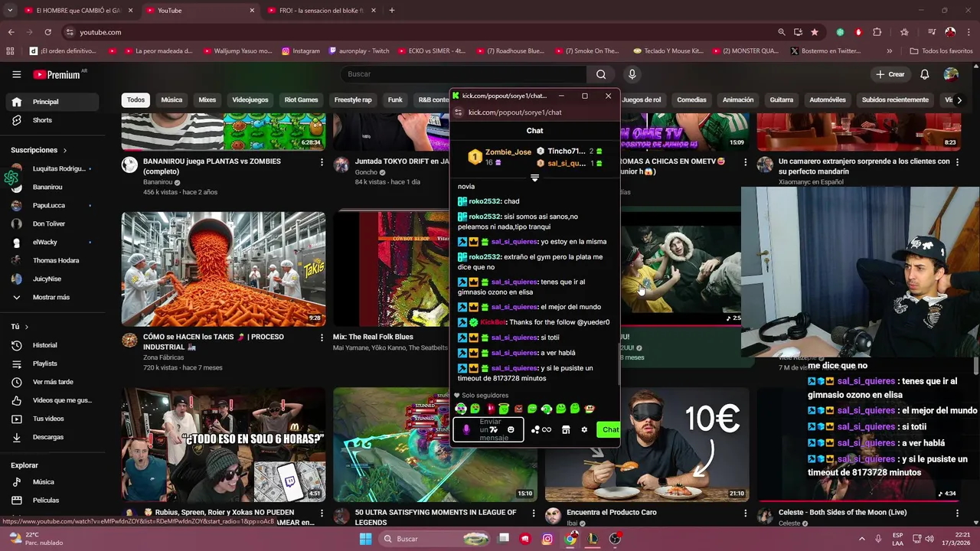Open Kick chat settings gear

[584, 429]
